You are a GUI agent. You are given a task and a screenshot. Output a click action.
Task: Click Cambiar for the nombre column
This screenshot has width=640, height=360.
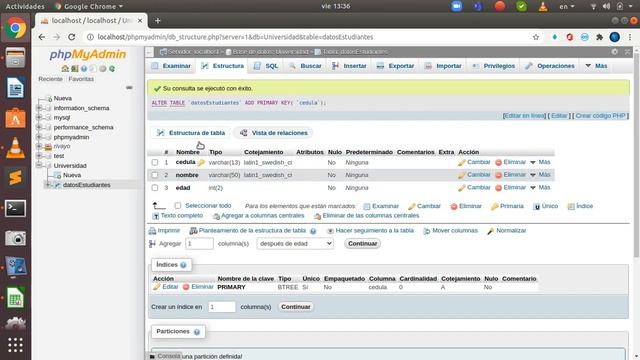tap(474, 175)
